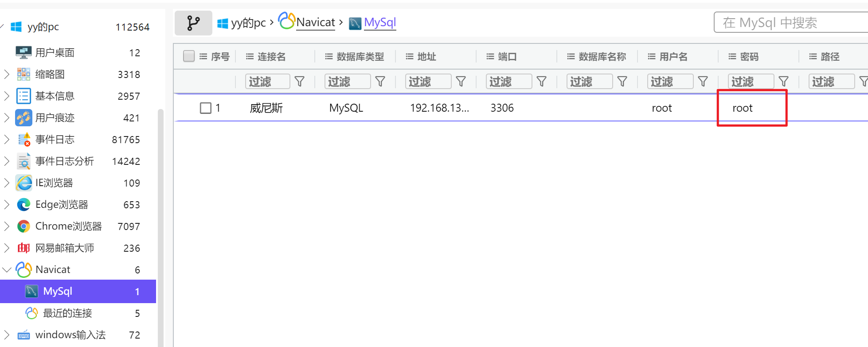This screenshot has width=868, height=347.
Task: Click filter funnel icon for 用户名 column
Action: [x=703, y=82]
